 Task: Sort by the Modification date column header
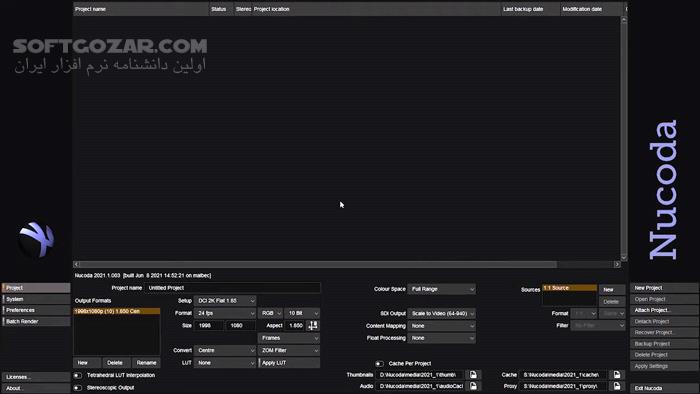tap(592, 9)
